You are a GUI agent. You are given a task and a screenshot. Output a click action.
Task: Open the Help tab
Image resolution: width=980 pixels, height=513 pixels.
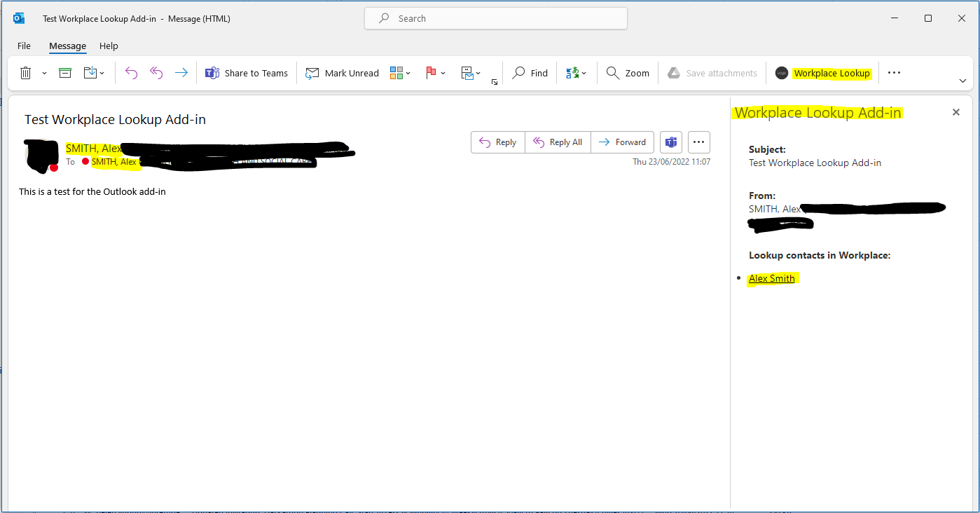click(109, 46)
